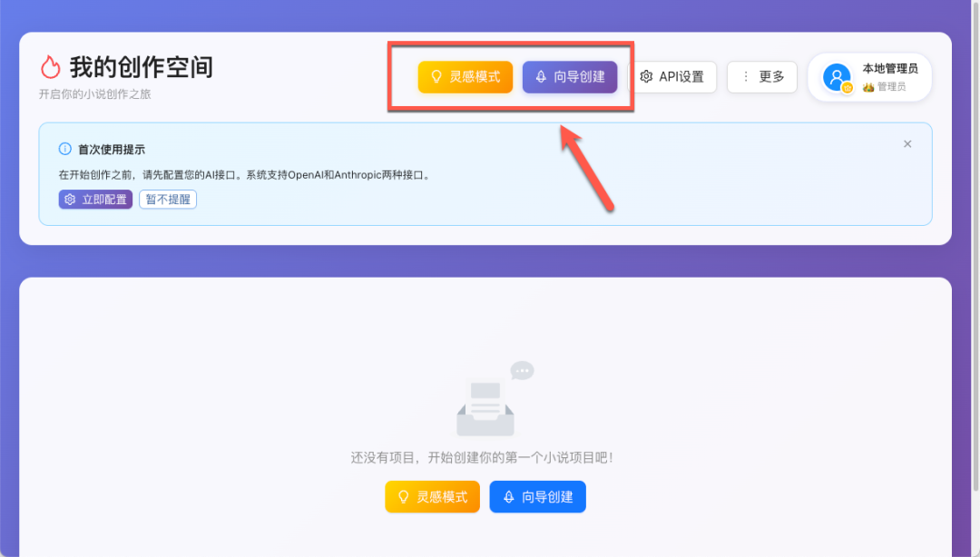Expand options under the API设置 control

(675, 76)
